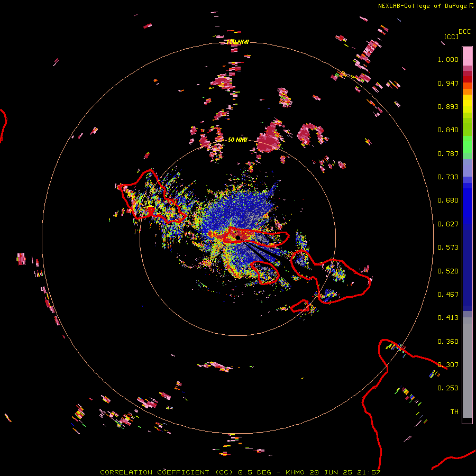Click the 50 NMI range ring label
Image resolution: width=476 pixels, height=476 pixels.
237,140
